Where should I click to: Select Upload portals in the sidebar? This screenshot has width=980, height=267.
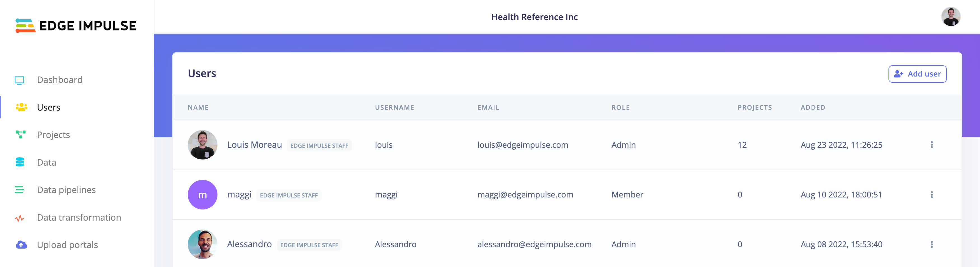(x=67, y=245)
